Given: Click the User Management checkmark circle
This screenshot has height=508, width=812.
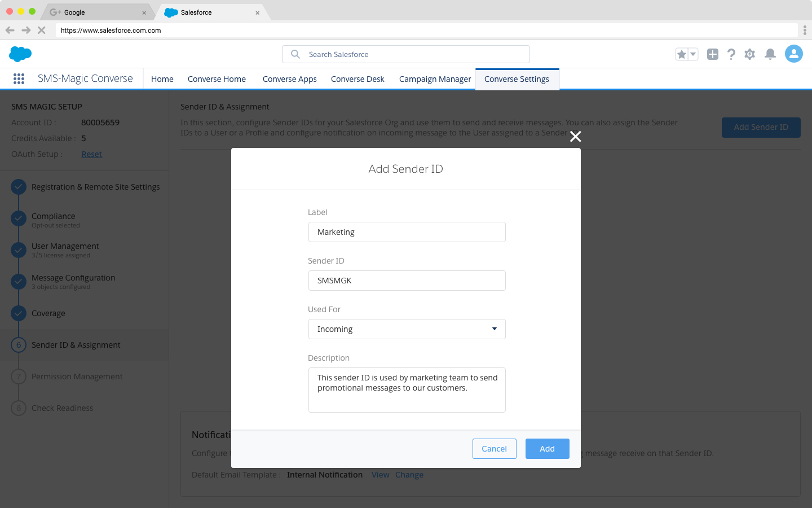Looking at the screenshot, I should [x=19, y=249].
